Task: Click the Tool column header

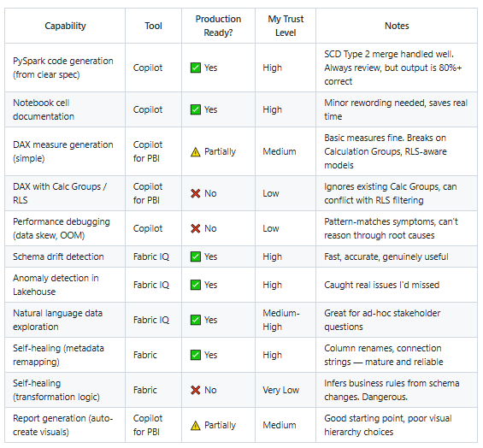Action: pyautogui.click(x=153, y=26)
